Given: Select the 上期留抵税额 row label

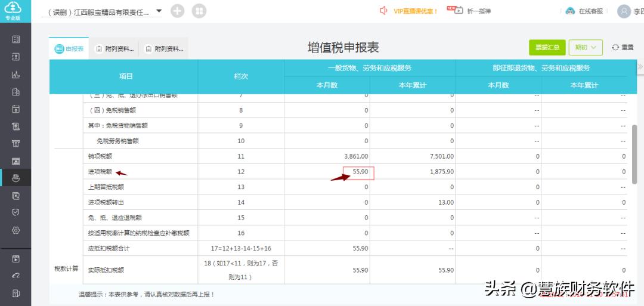Looking at the screenshot, I should 106,187.
